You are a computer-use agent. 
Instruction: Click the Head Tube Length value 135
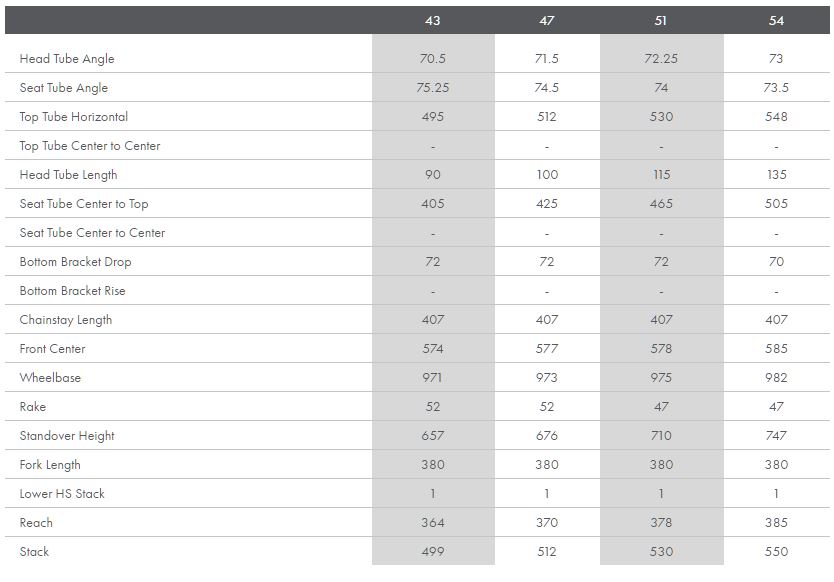click(x=776, y=175)
